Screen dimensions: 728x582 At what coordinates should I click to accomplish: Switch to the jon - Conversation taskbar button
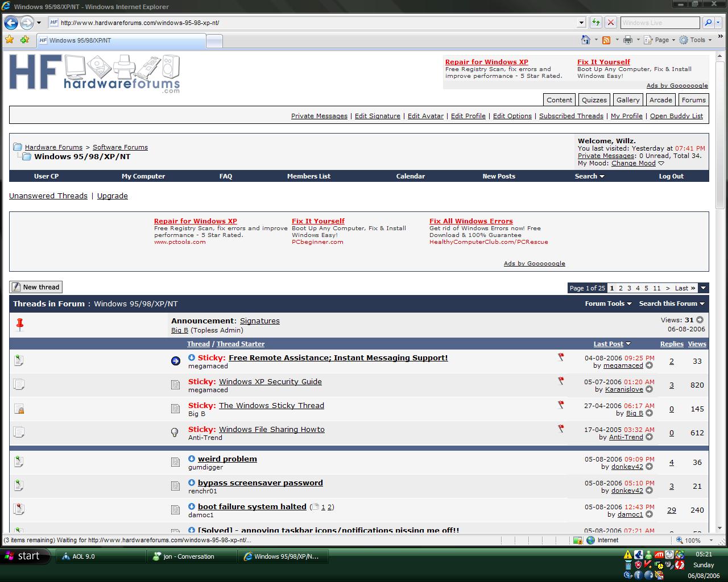pyautogui.click(x=192, y=556)
